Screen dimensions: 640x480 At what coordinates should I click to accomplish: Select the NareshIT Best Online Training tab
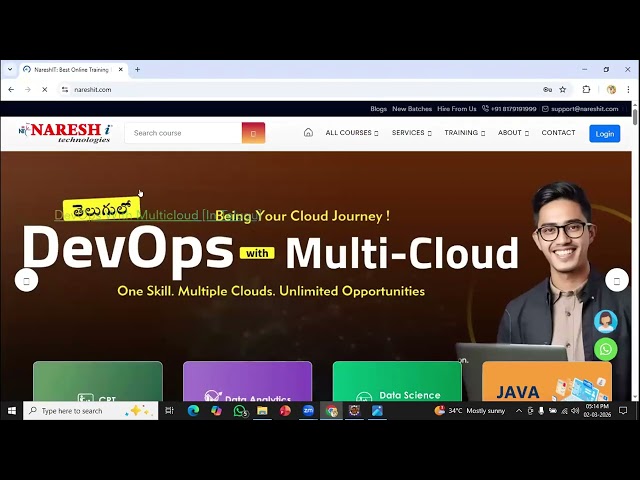tap(72, 69)
